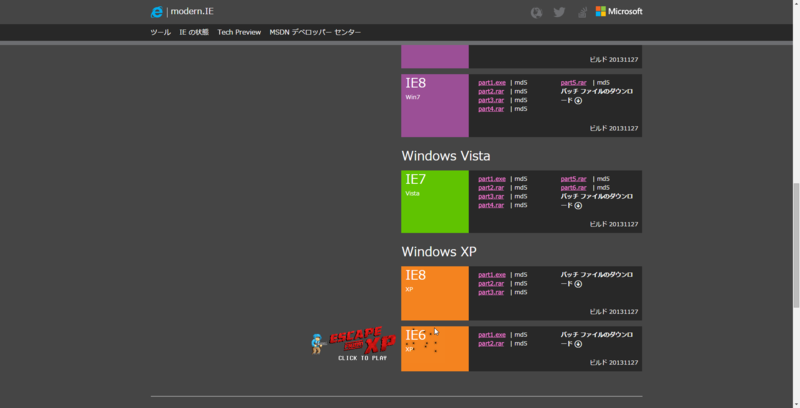This screenshot has width=800, height=408.
Task: Open md5 beside part4.rar in IE8 Win7
Action: (521, 109)
